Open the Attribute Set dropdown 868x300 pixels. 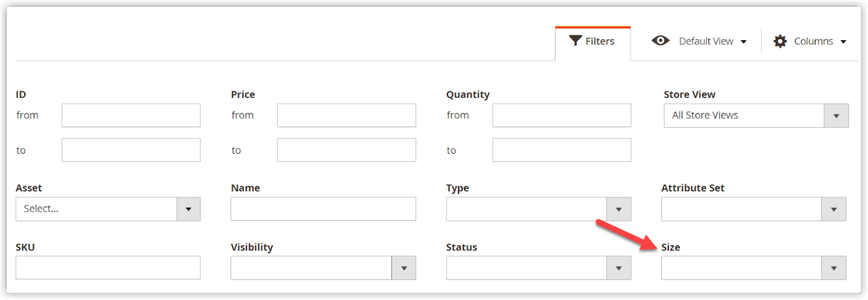[753, 209]
